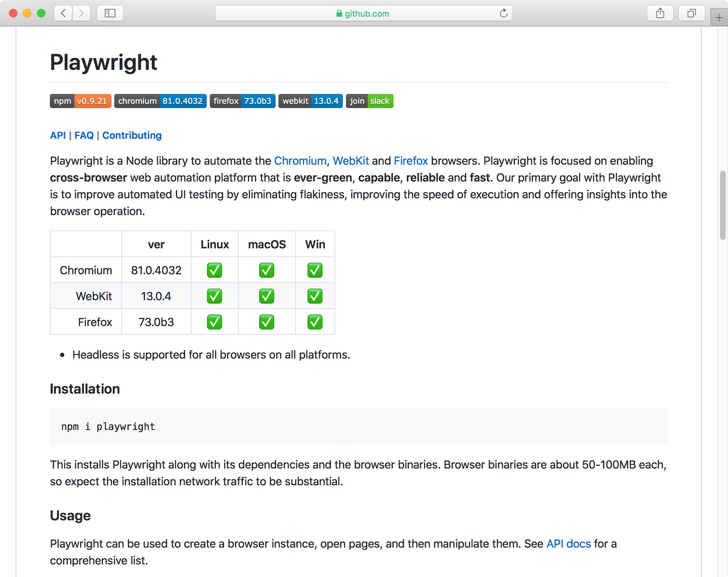Click the '13.0.4' version cell

[156, 296]
